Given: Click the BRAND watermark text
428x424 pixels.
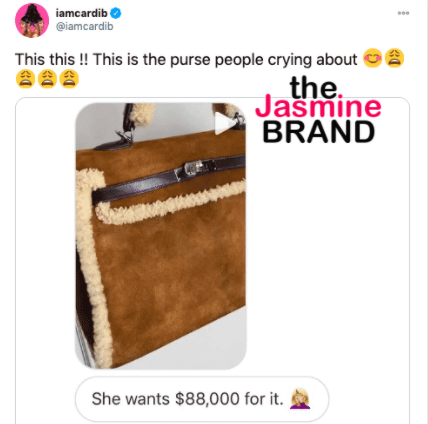Looking at the screenshot, I should 319,132.
